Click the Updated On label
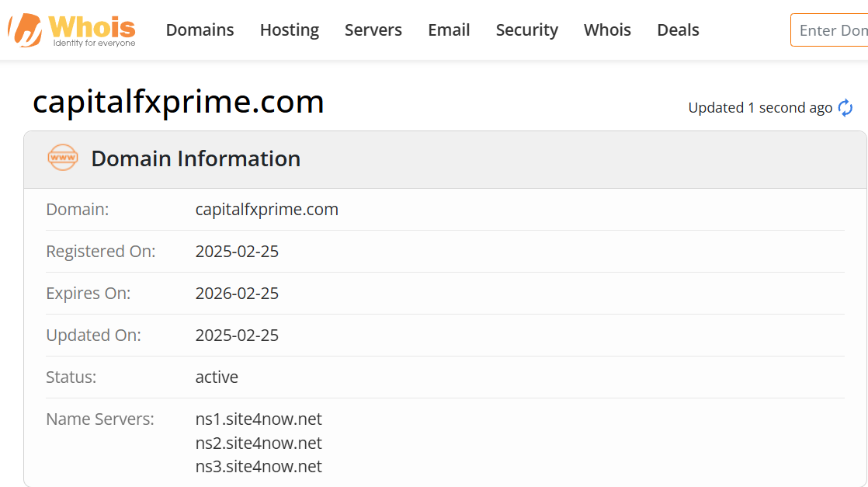The image size is (868, 487). [93, 336]
